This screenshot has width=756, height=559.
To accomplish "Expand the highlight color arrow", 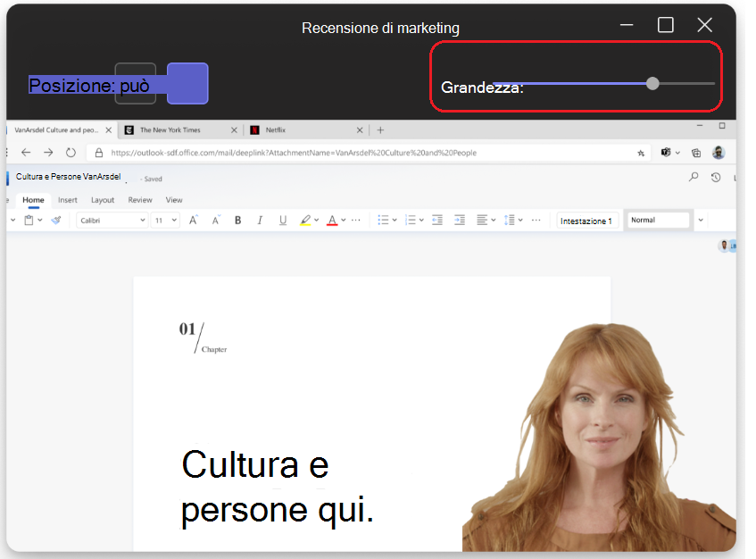I will [x=316, y=220].
